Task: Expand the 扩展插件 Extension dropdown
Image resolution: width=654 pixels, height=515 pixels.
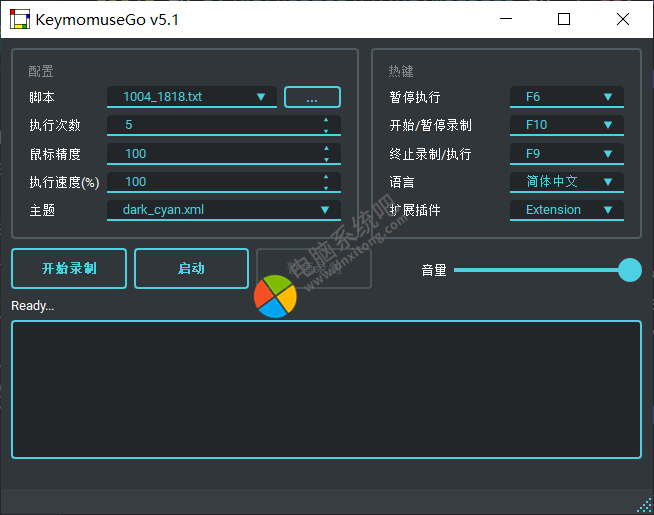Action: pyautogui.click(x=567, y=210)
